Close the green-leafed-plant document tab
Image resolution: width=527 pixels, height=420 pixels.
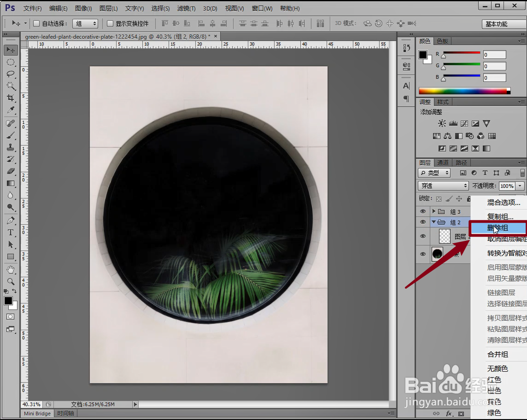(x=215, y=36)
